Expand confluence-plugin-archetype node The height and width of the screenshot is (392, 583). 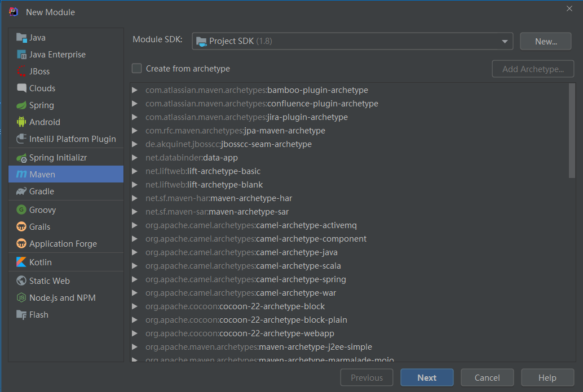tap(135, 104)
